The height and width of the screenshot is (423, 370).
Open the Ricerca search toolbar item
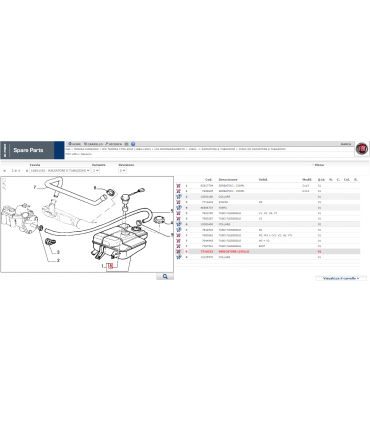113,144
